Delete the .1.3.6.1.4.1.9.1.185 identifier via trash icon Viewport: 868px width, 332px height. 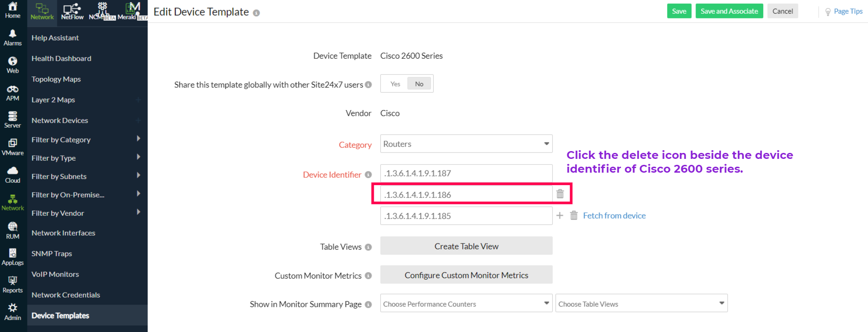[x=574, y=215]
